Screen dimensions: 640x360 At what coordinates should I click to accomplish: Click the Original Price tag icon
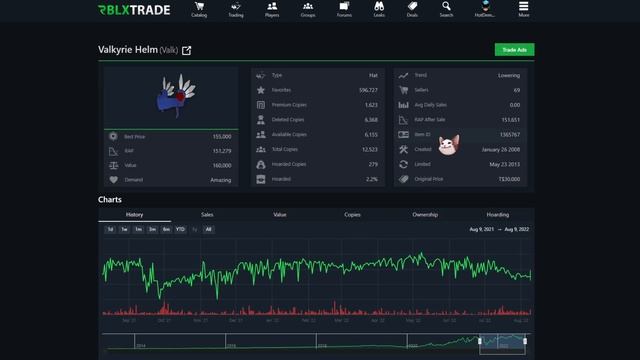[x=403, y=179]
